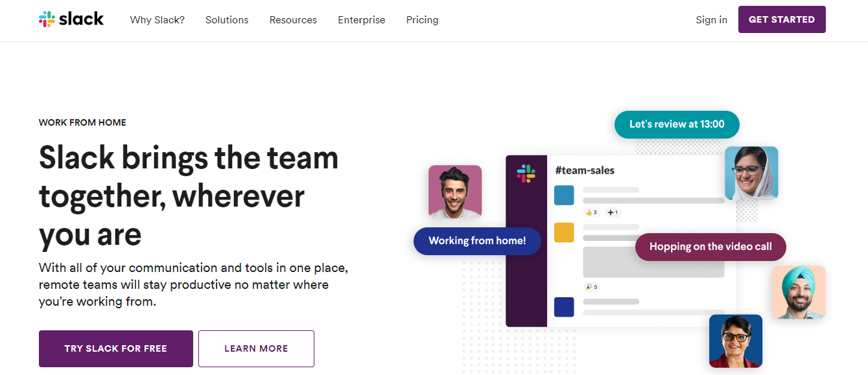Click the dark navy avatar square

click(564, 307)
